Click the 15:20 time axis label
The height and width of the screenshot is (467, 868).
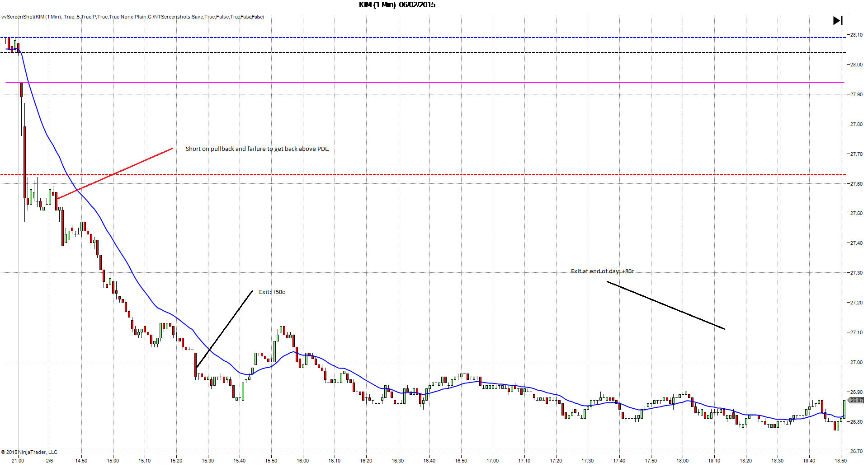tap(176, 461)
